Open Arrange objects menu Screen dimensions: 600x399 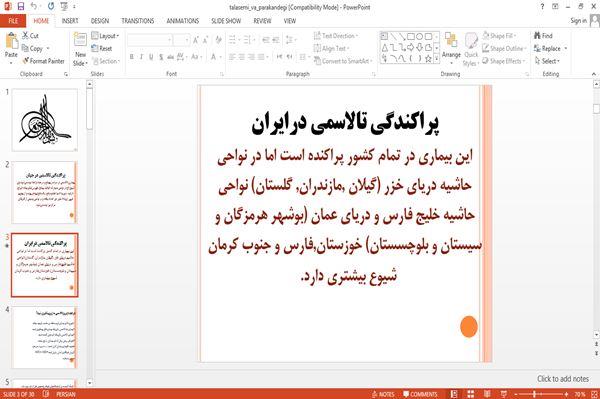click(x=451, y=47)
